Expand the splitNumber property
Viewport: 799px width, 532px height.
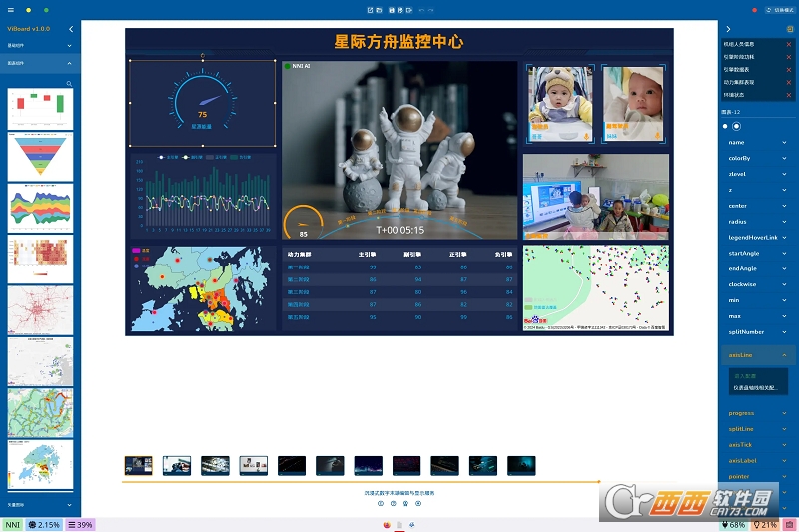758,332
